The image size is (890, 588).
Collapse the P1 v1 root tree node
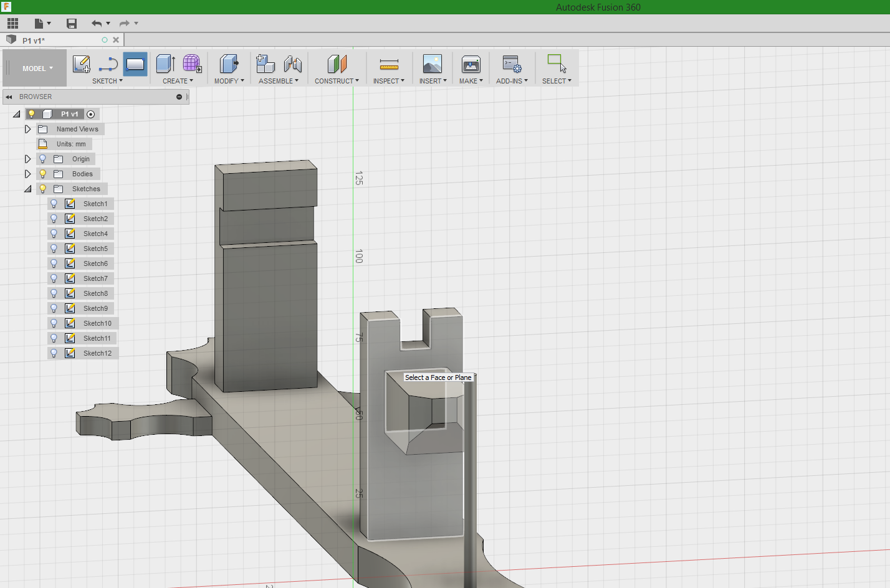tap(17, 114)
